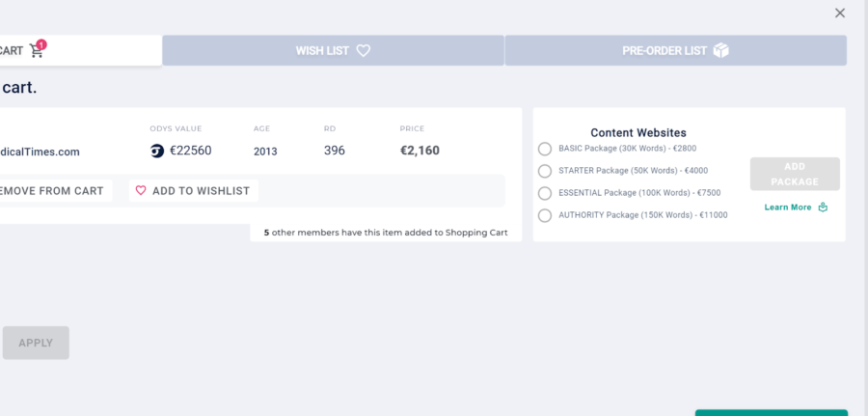Click the box icon on Pre-Order List tab

pos(720,50)
